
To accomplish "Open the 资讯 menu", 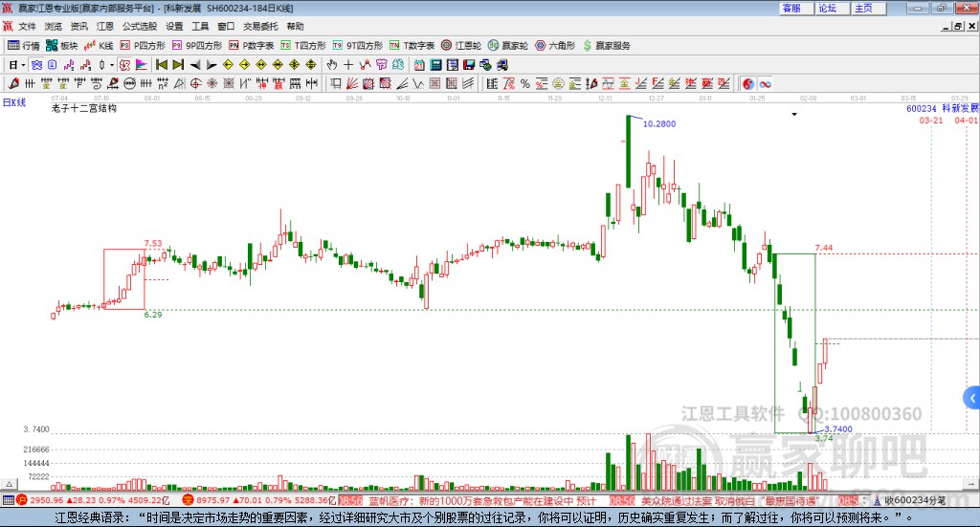I will (x=78, y=26).
